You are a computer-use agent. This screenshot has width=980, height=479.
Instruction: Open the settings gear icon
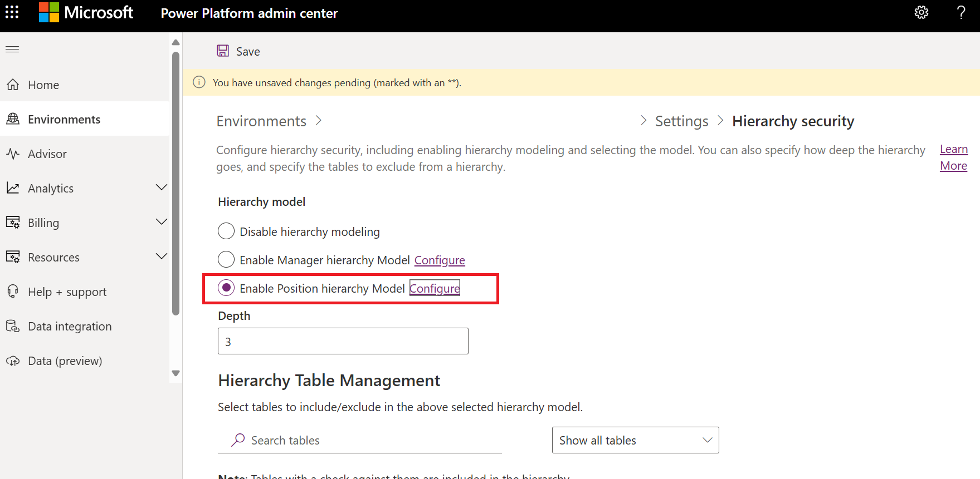pos(921,12)
